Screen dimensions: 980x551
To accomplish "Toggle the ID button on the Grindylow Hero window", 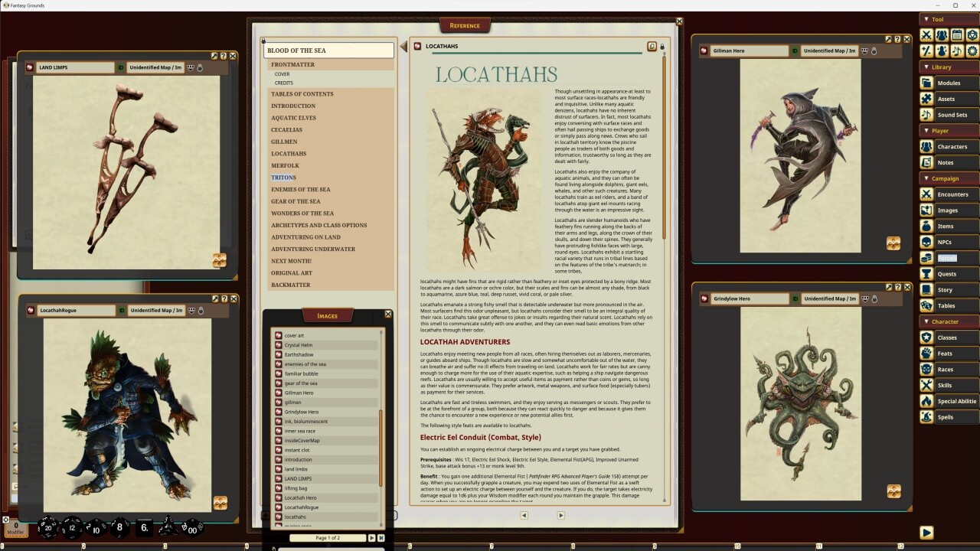I will coord(795,298).
